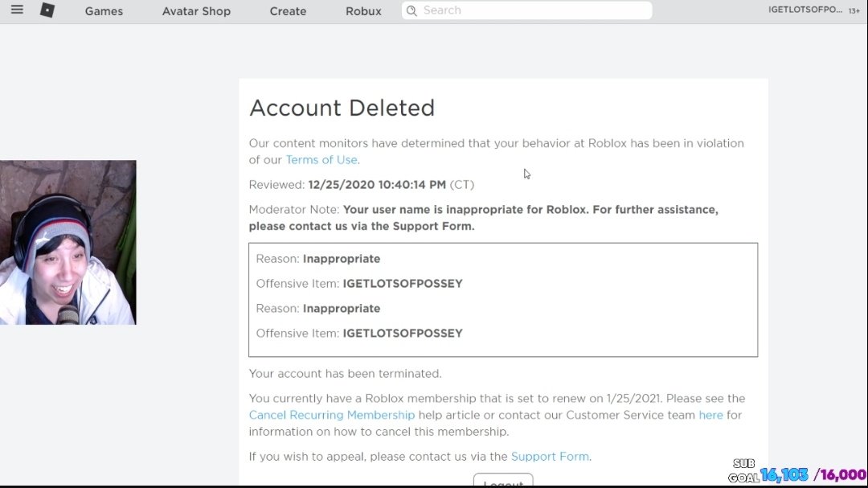Screen dimensions: 868x488
Task: Click the Moderator Note text
Action: click(x=483, y=218)
